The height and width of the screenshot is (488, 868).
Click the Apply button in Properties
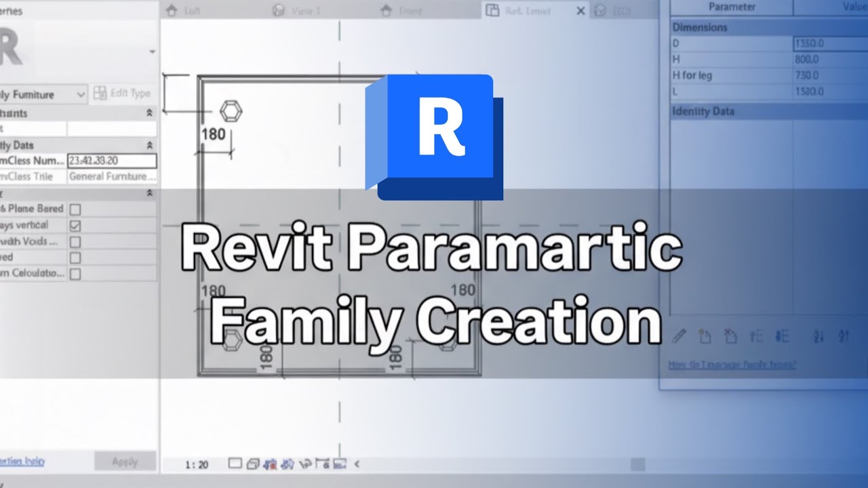125,462
